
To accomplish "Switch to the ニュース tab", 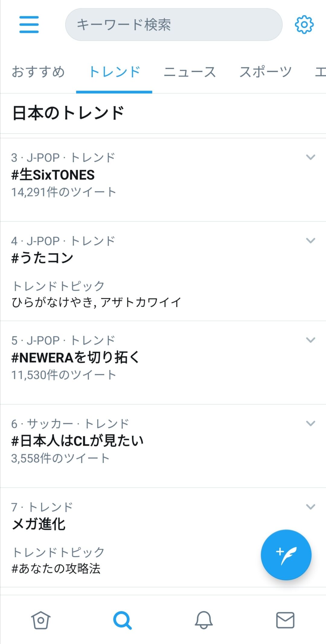I will coord(190,72).
